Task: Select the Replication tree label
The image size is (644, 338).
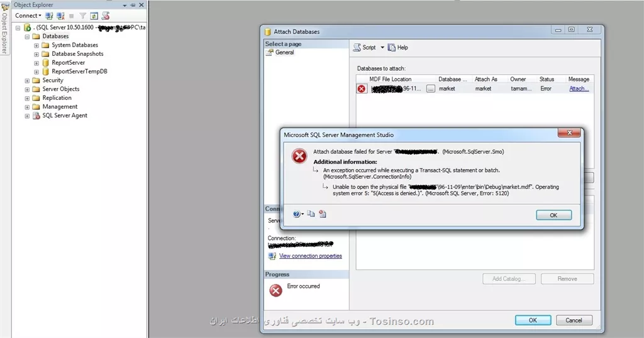Action: 57,97
